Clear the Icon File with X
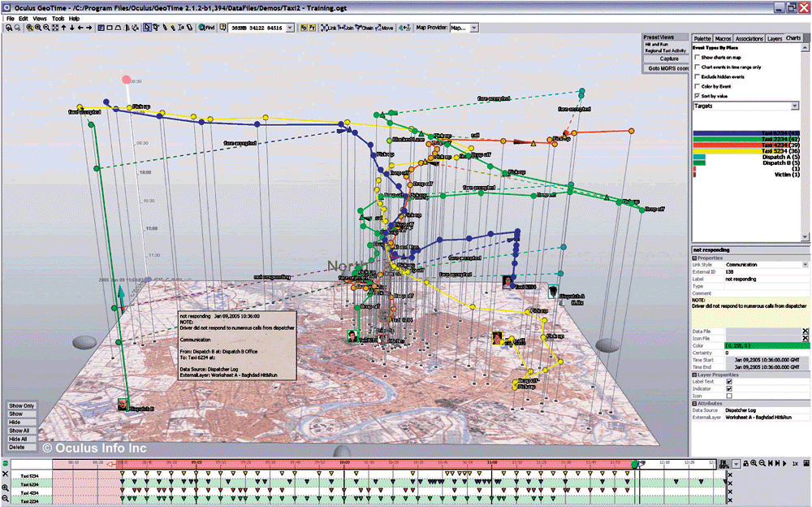The width and height of the screenshot is (812, 507). (x=806, y=338)
